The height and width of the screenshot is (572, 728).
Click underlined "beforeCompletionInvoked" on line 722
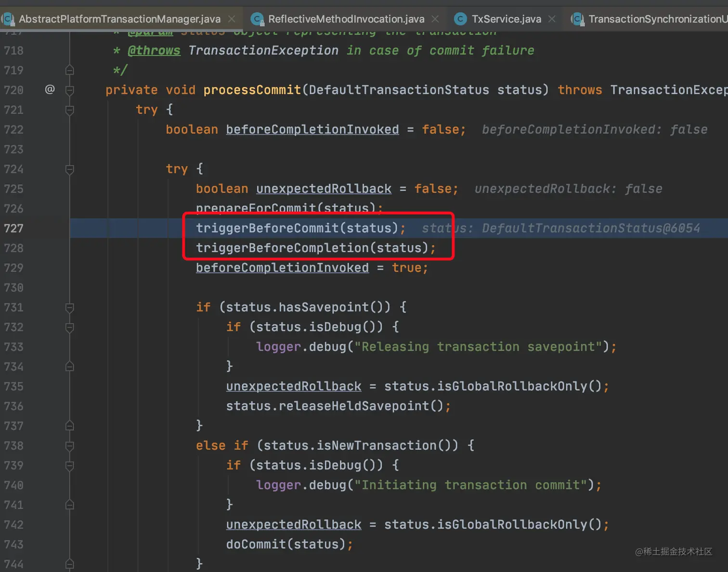312,129
